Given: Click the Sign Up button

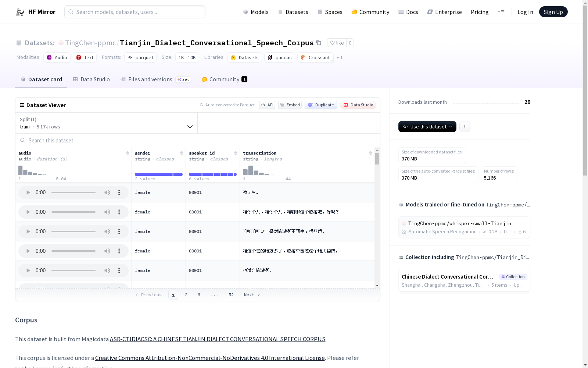Looking at the screenshot, I should click(553, 12).
